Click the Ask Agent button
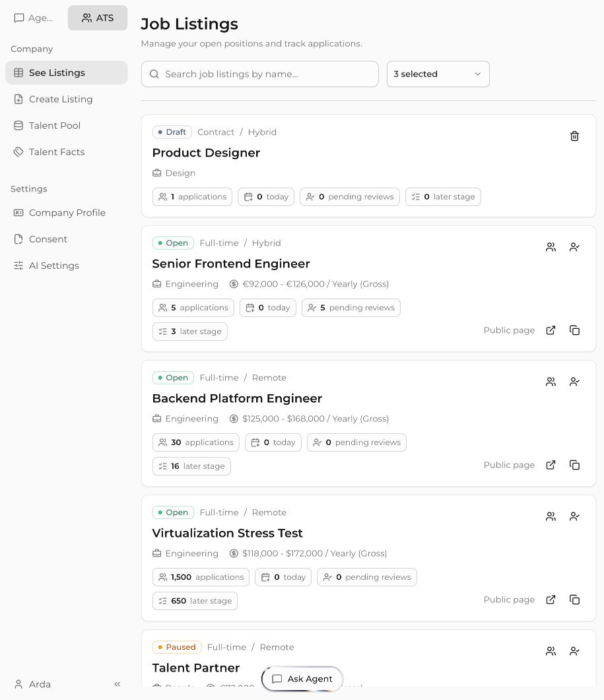 click(x=302, y=679)
